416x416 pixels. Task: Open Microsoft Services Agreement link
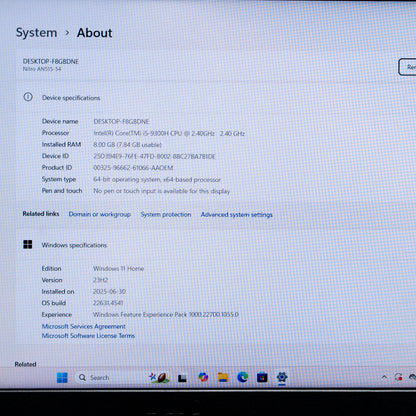click(x=84, y=326)
